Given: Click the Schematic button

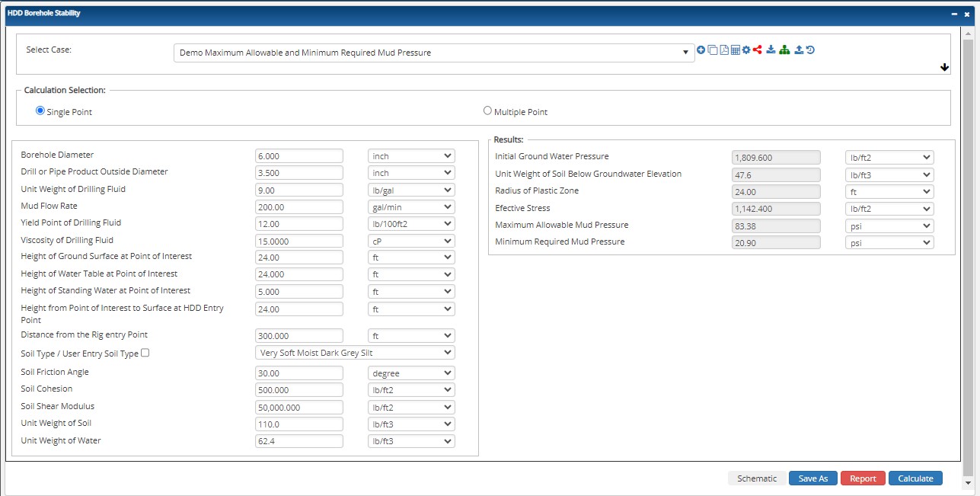Looking at the screenshot, I should (x=756, y=478).
